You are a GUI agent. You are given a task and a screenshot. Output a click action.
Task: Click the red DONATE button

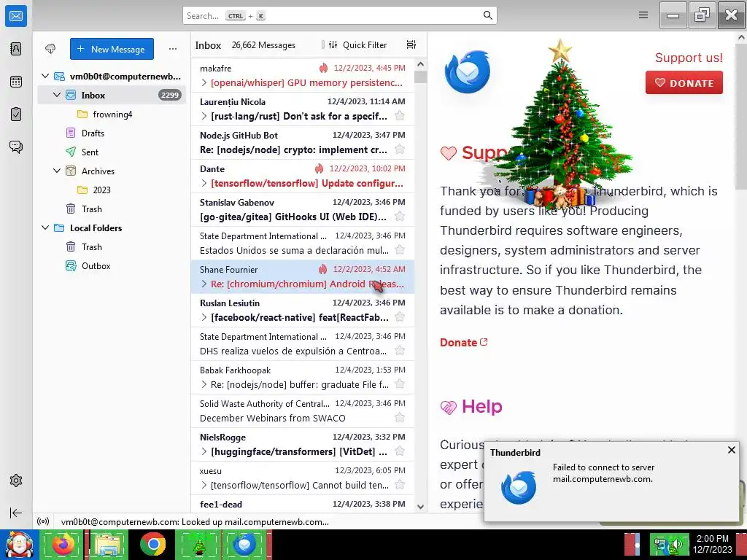[x=684, y=83]
